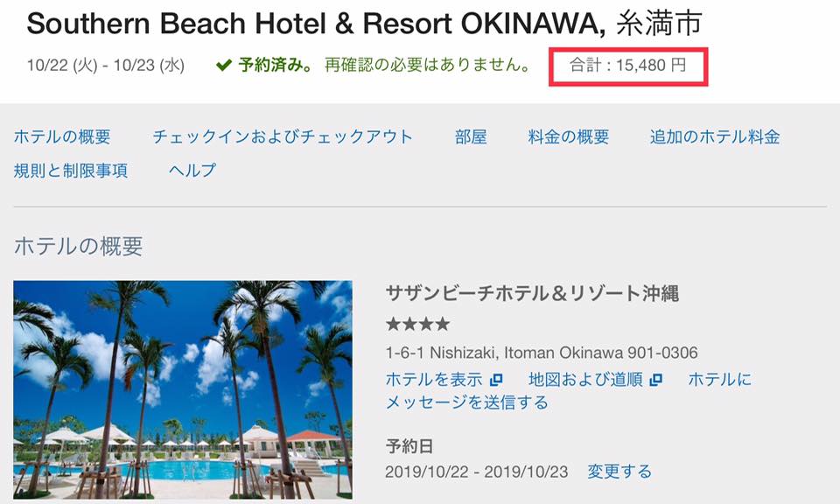The width and height of the screenshot is (840, 504).
Task: Open 料金の概要 section link
Action: point(569,136)
